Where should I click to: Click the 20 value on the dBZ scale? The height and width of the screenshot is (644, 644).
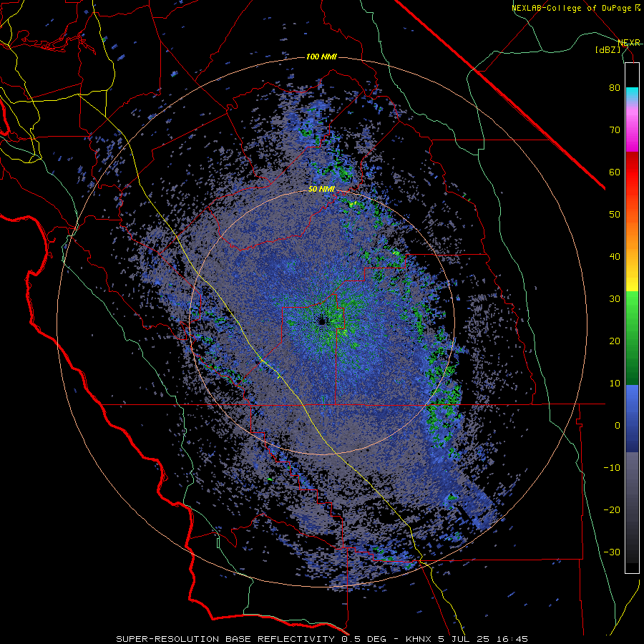(x=615, y=341)
